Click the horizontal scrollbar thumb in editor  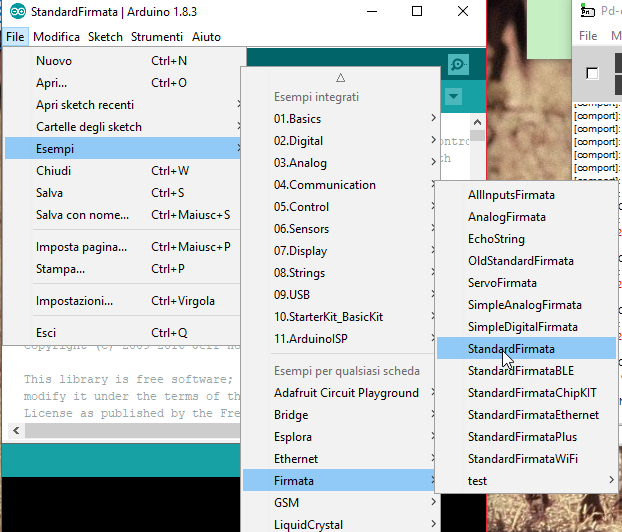(x=133, y=430)
